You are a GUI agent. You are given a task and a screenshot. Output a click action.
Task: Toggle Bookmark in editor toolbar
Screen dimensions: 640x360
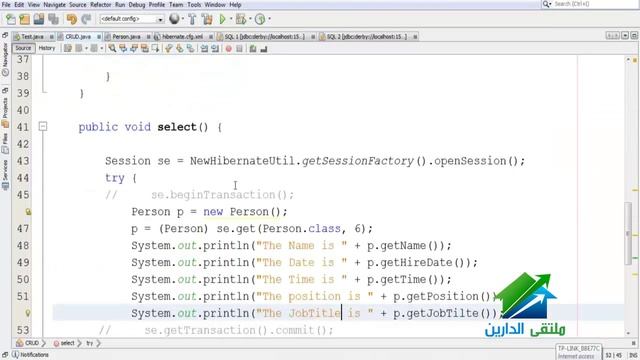(x=190, y=49)
